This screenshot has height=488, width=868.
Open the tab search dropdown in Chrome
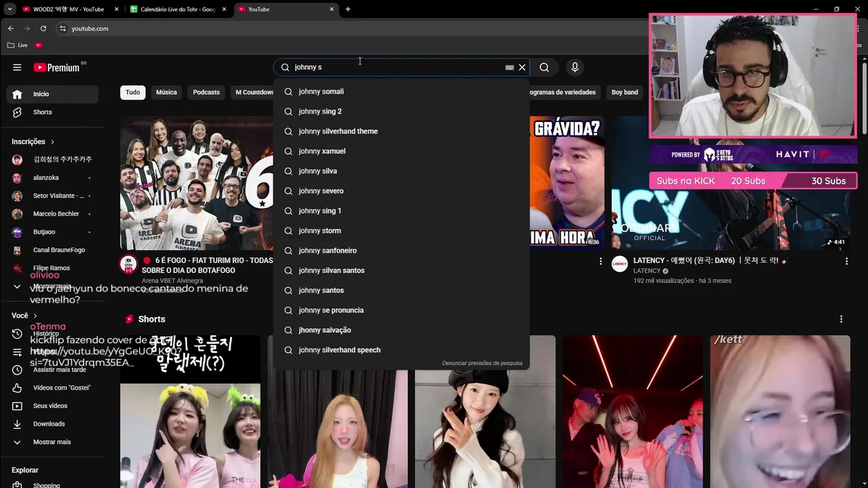9,9
